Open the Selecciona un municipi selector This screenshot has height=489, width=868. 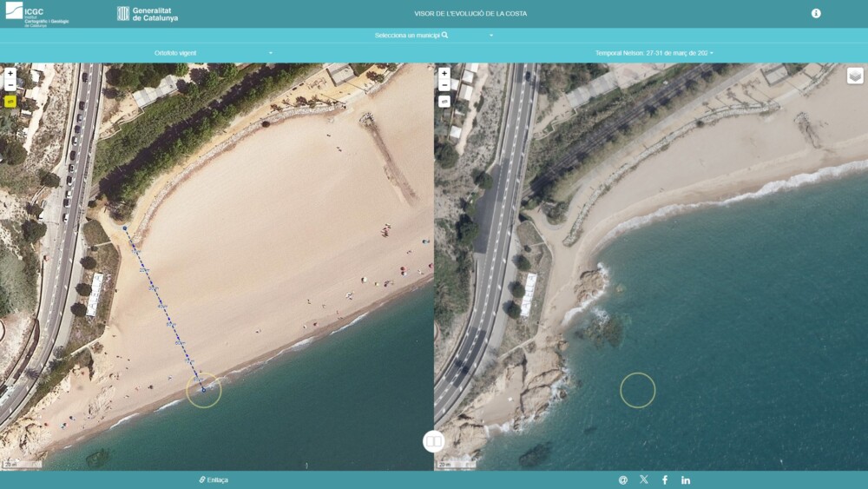[x=433, y=36]
